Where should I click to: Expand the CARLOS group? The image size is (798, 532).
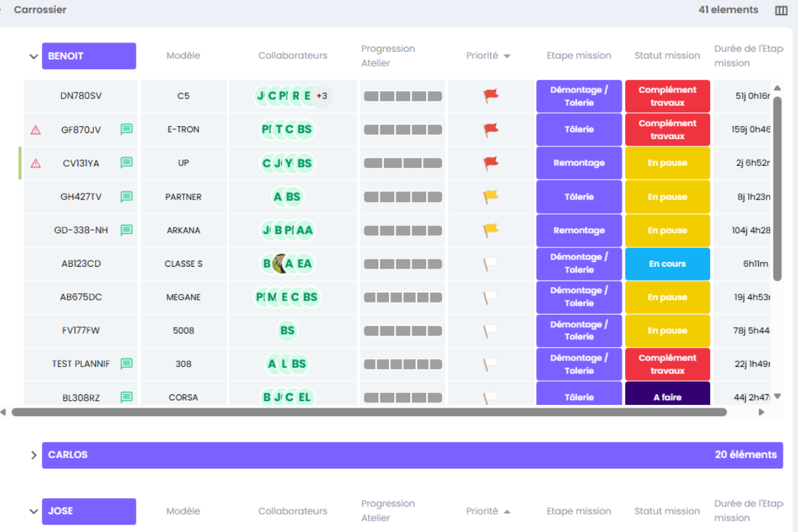point(34,456)
